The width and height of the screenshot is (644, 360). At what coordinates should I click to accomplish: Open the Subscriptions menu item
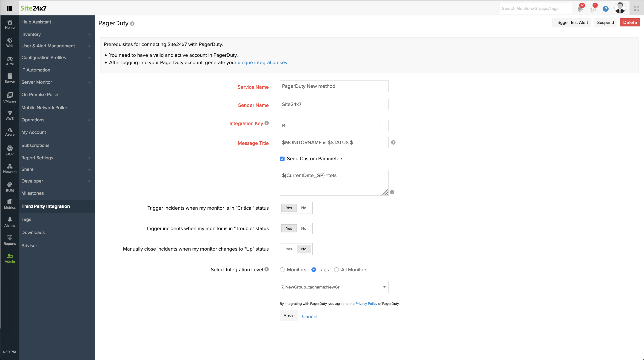(x=35, y=145)
